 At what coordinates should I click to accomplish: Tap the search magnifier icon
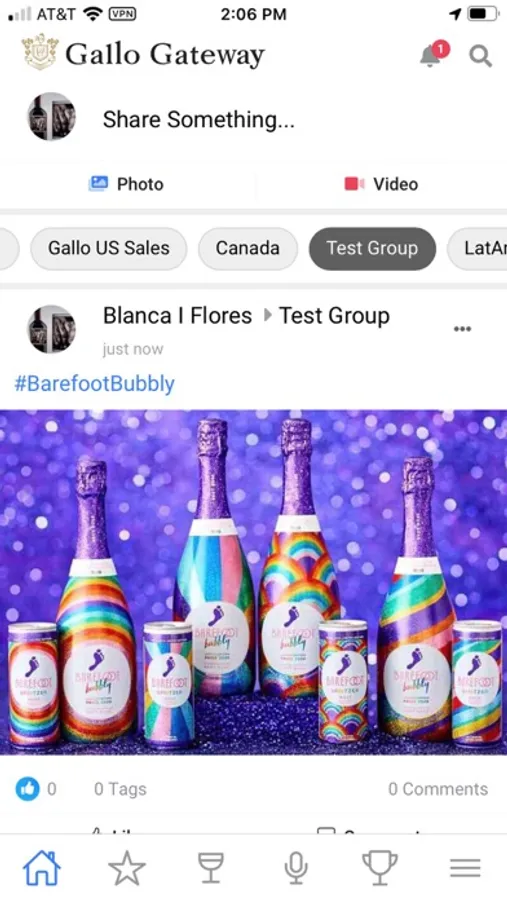point(480,56)
